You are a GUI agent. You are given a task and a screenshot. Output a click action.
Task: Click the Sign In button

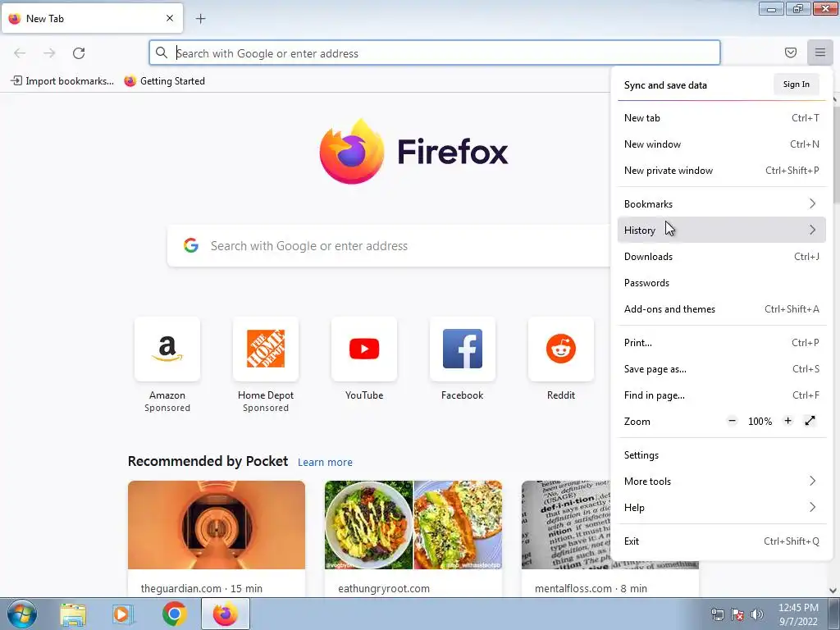coord(796,84)
